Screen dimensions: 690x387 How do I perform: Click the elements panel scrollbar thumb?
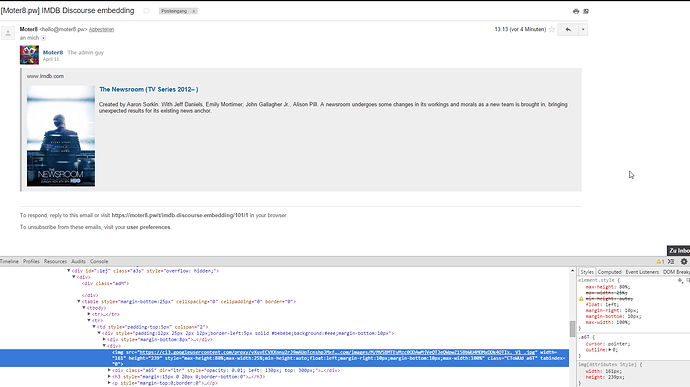(573, 328)
